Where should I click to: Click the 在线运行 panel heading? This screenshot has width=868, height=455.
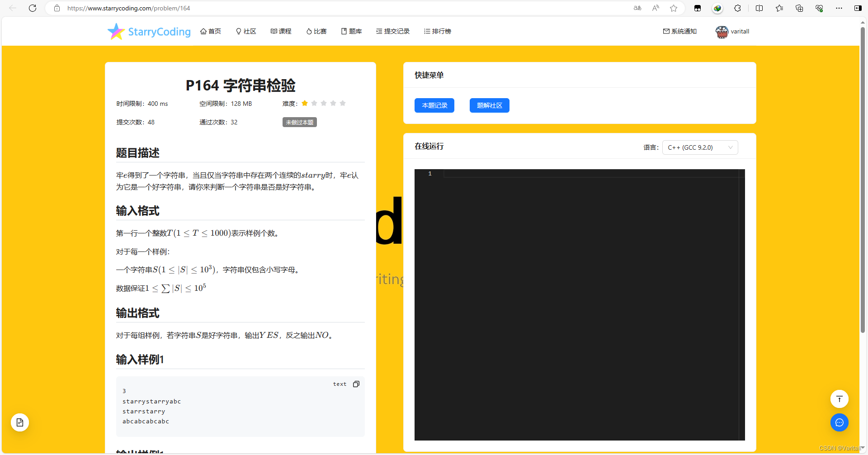click(429, 146)
